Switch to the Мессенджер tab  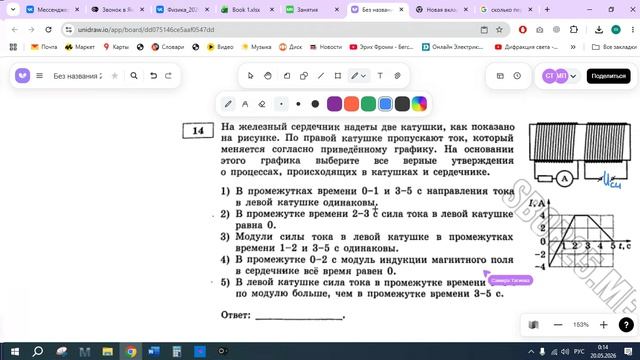click(x=53, y=9)
